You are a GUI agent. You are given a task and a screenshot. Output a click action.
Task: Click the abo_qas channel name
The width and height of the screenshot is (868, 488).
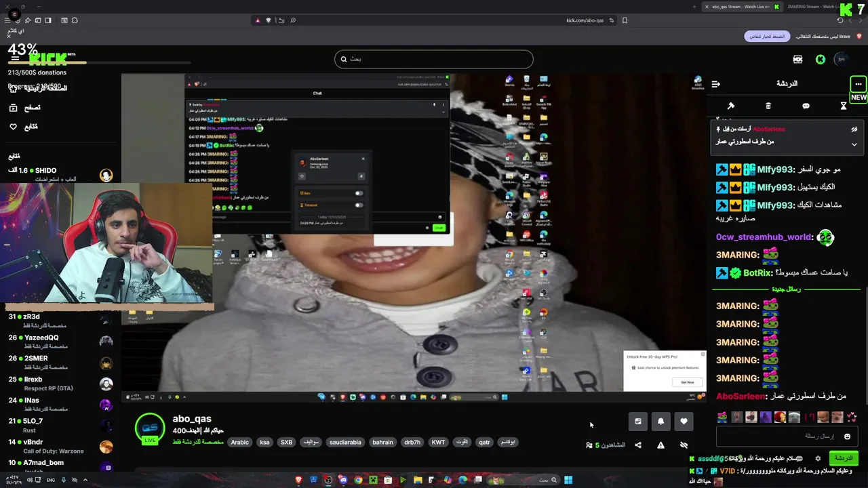(x=192, y=419)
